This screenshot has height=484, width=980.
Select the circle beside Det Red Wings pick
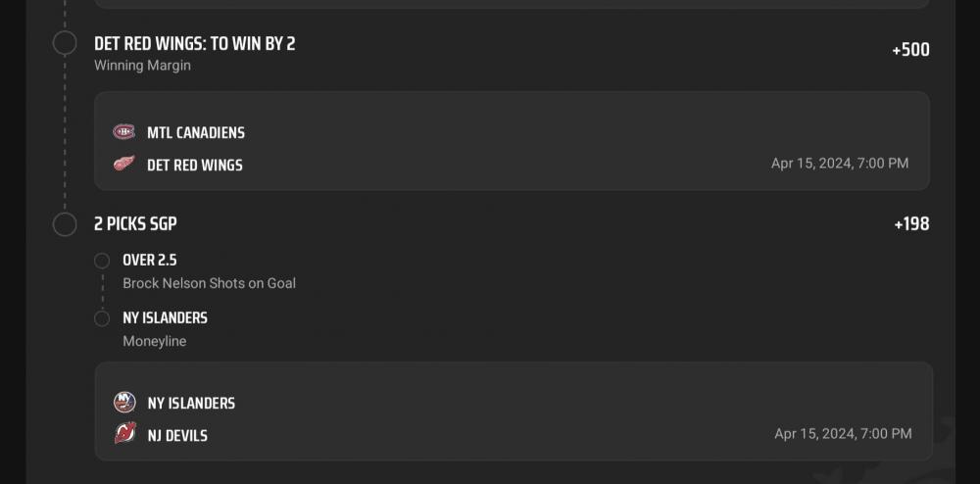65,43
